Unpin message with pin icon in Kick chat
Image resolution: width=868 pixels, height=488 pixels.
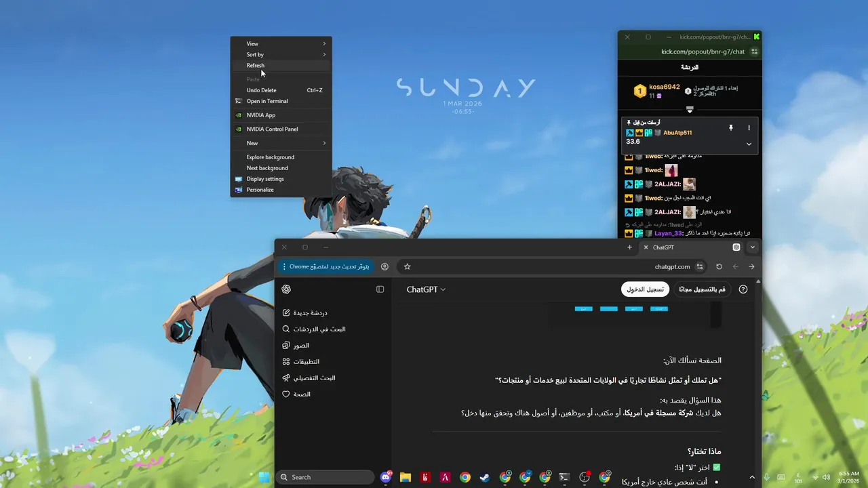(x=731, y=127)
